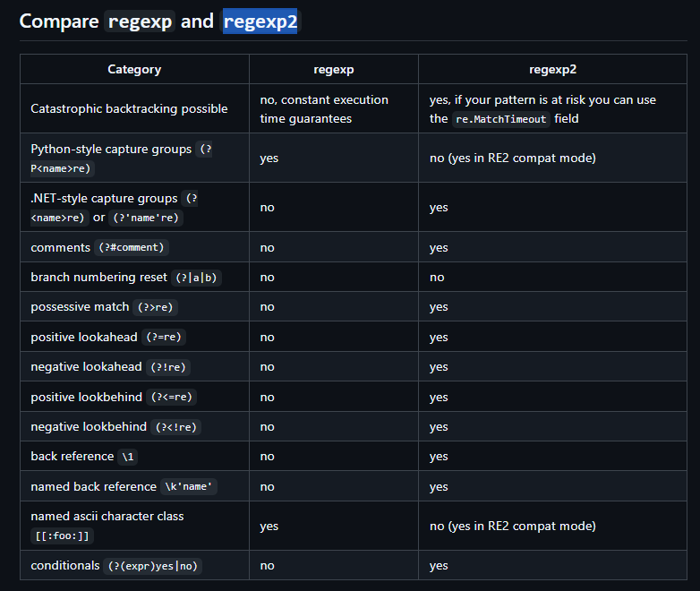Click the 'conditionals' row label

click(64, 566)
